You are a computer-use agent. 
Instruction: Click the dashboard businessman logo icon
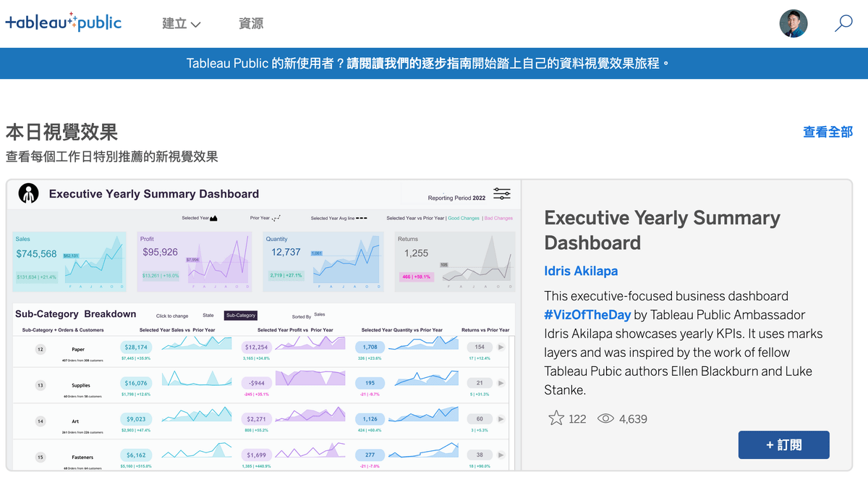click(x=29, y=193)
